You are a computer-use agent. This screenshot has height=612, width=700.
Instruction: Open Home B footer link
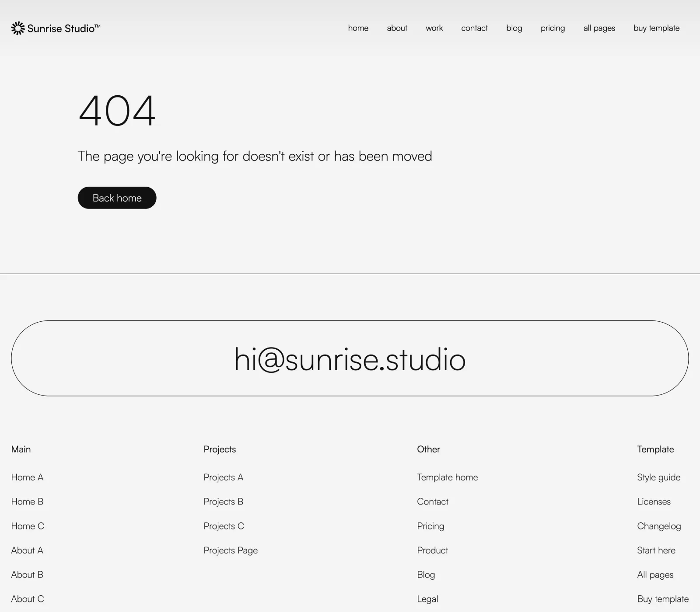tap(27, 501)
